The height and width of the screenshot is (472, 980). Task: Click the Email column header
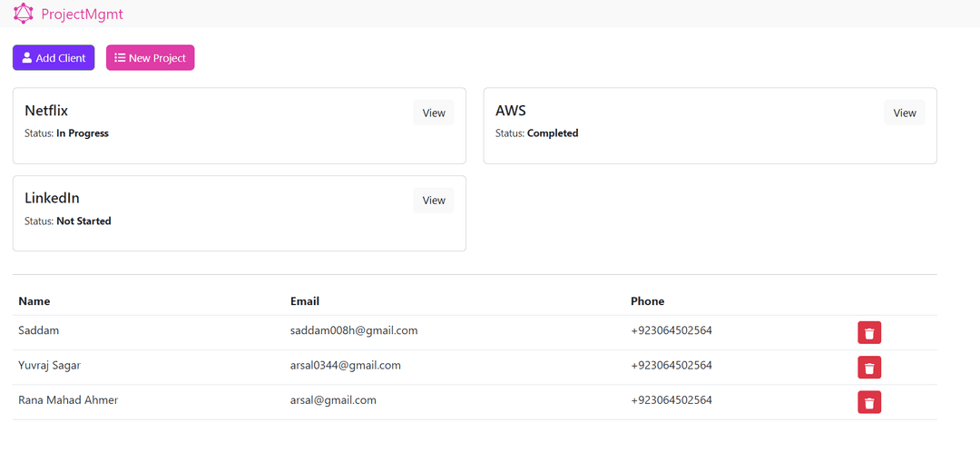(x=305, y=301)
